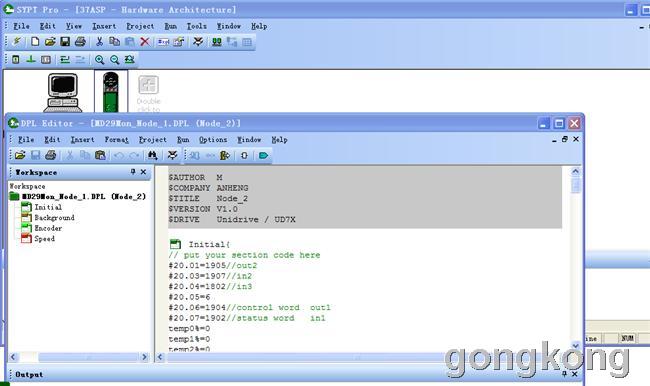This screenshot has height=386, width=650.
Task: Pin the Output panel
Action: tap(564, 374)
